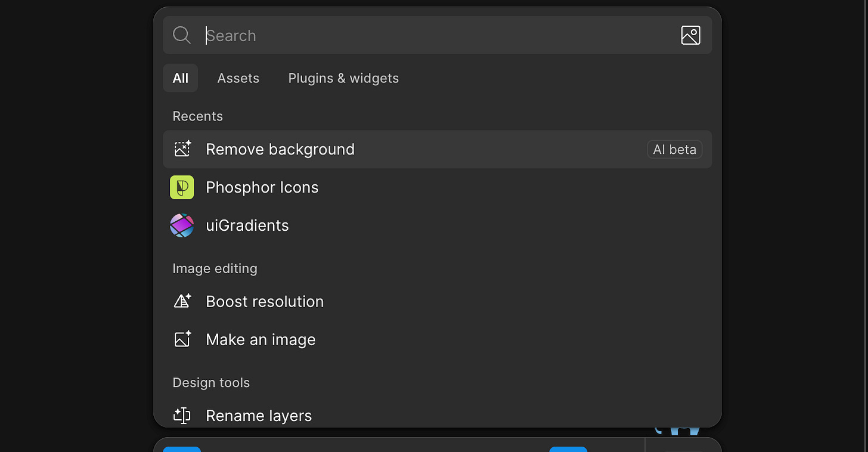Select Make an image option

click(x=261, y=339)
